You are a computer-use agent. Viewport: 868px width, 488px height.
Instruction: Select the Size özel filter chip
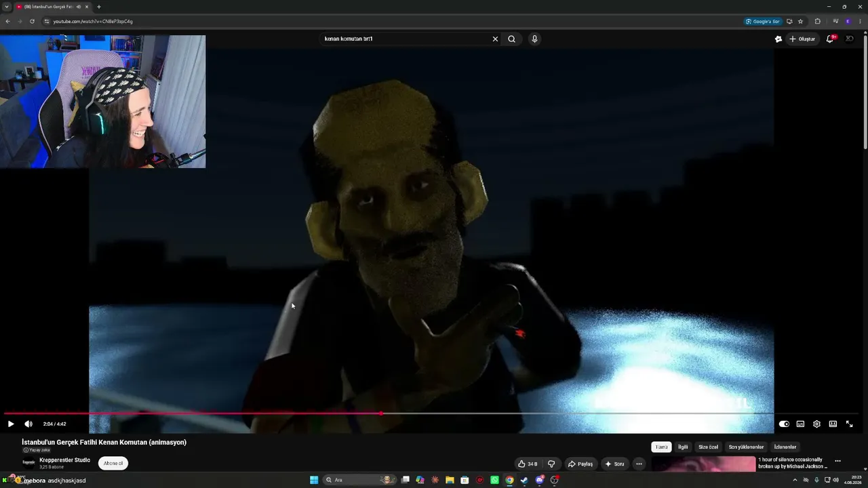[x=708, y=447]
